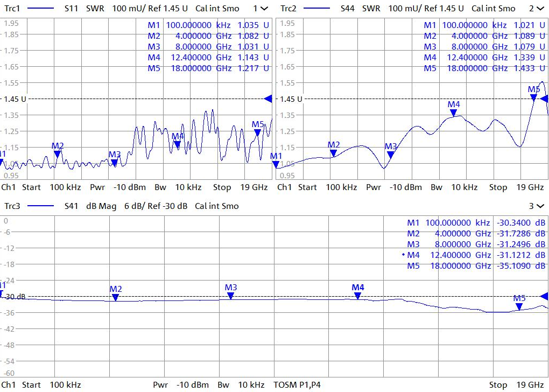The height and width of the screenshot is (392, 549).
Task: Click marker M5 triangle on S11 trace
Action: pyautogui.click(x=258, y=132)
